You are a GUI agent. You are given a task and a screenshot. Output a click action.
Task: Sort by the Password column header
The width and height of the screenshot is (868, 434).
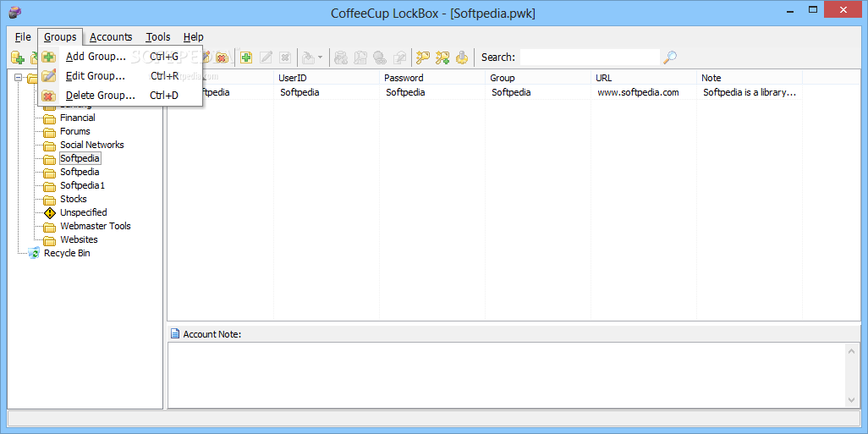432,78
